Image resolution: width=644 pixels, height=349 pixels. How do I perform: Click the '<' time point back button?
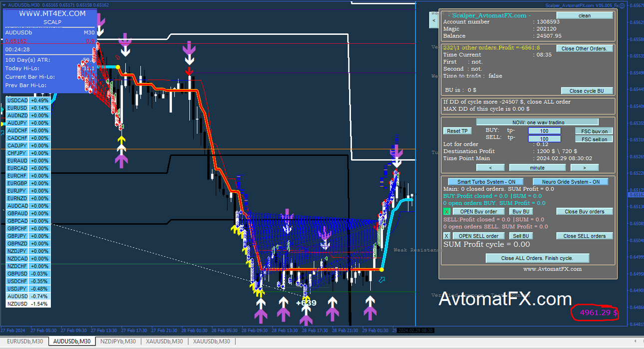(x=489, y=168)
